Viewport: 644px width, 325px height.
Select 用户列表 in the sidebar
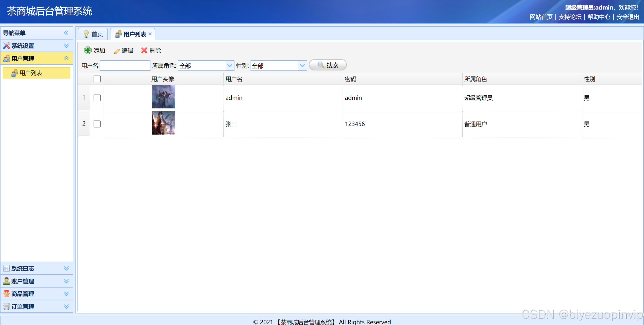(31, 73)
